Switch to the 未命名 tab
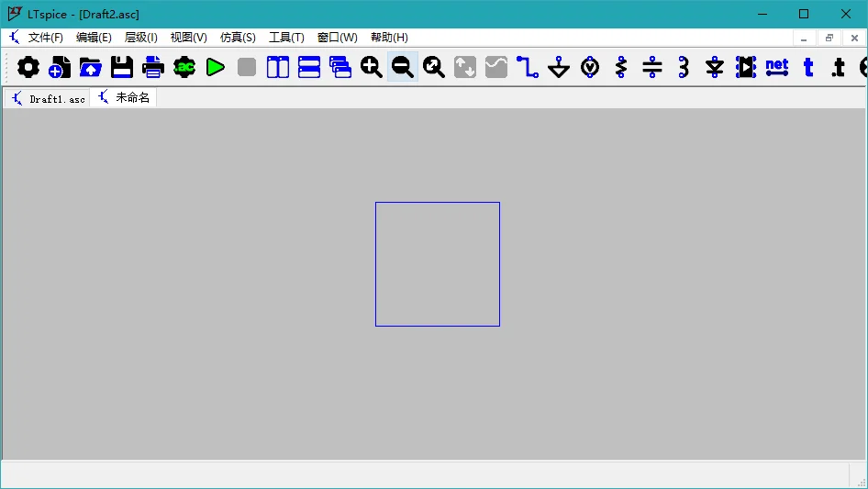The image size is (868, 489). point(124,97)
